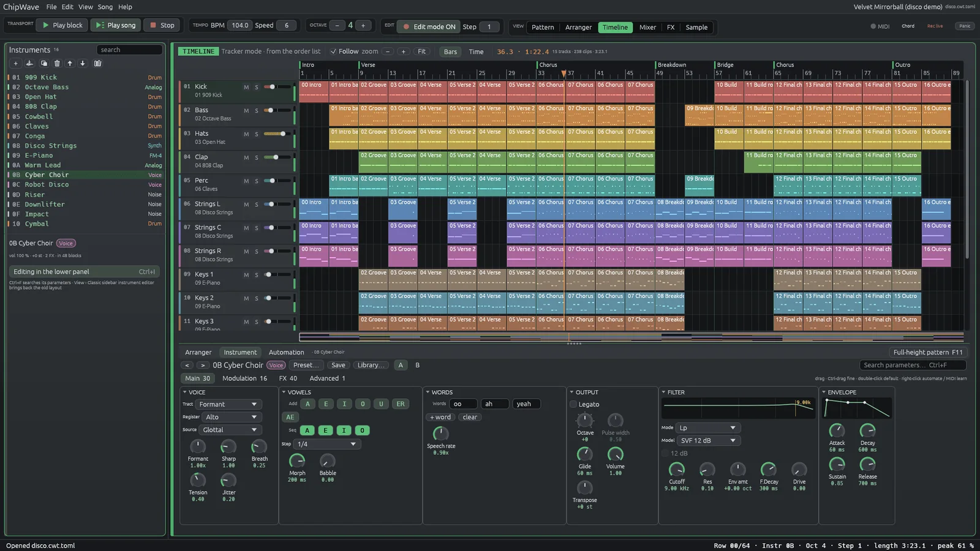Open the Library... button
The width and height of the screenshot is (980, 551).
click(371, 365)
